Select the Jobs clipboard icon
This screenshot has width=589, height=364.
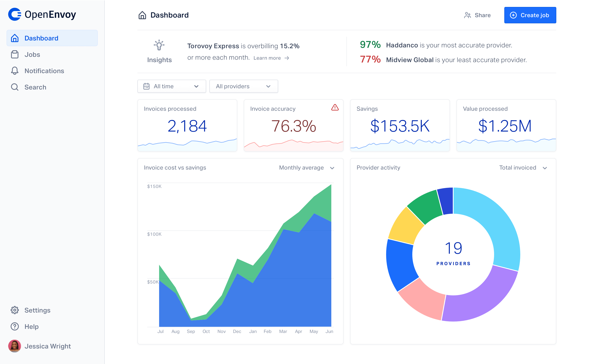coord(15,54)
